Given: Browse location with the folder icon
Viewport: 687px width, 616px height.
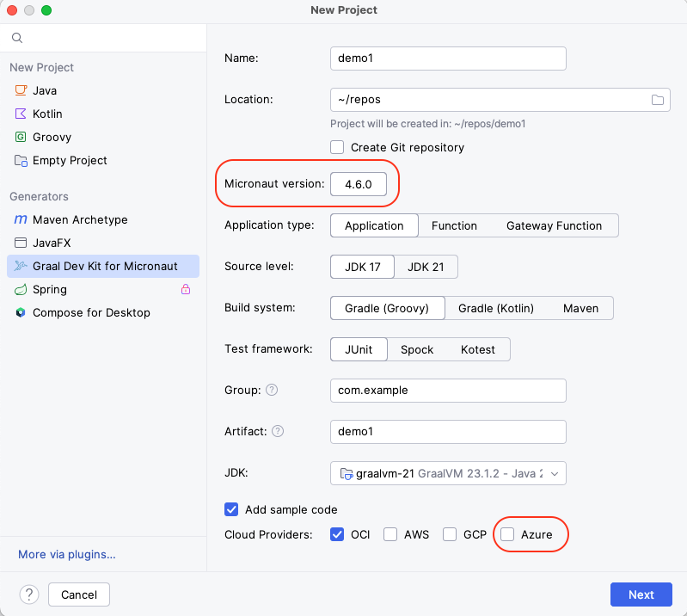Looking at the screenshot, I should pyautogui.click(x=657, y=100).
